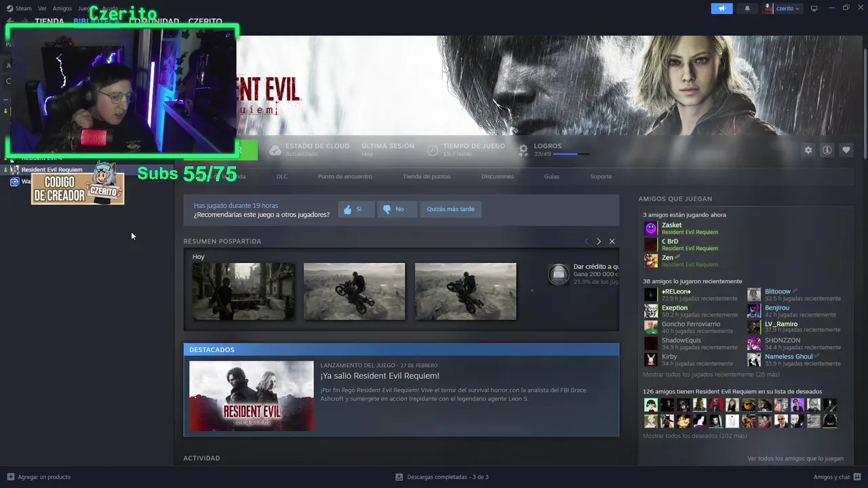Open the notifications bell
868x488 pixels.
pyautogui.click(x=747, y=8)
